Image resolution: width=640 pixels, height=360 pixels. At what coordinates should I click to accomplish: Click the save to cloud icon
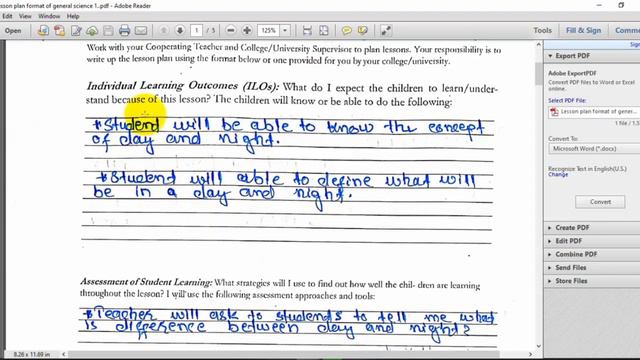point(92,31)
